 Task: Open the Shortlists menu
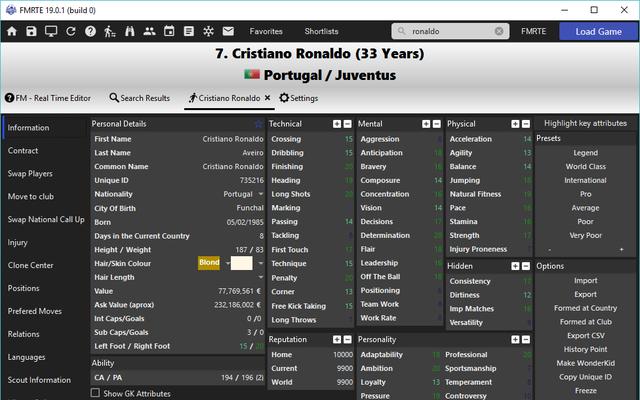(321, 31)
